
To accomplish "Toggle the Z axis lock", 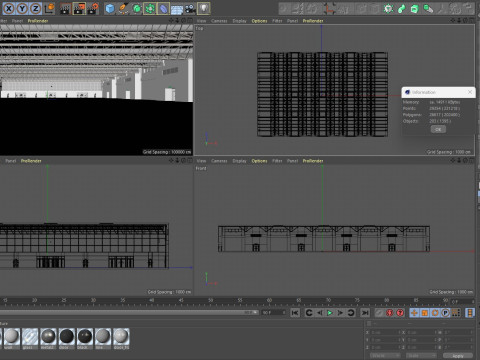I will tap(35, 8).
